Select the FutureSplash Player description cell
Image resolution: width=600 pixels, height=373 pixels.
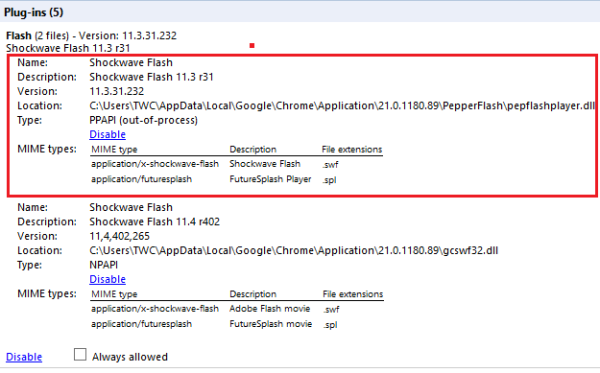(270, 179)
